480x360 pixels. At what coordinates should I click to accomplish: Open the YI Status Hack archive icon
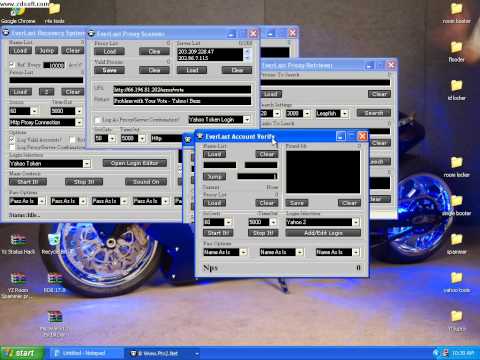click(x=18, y=244)
